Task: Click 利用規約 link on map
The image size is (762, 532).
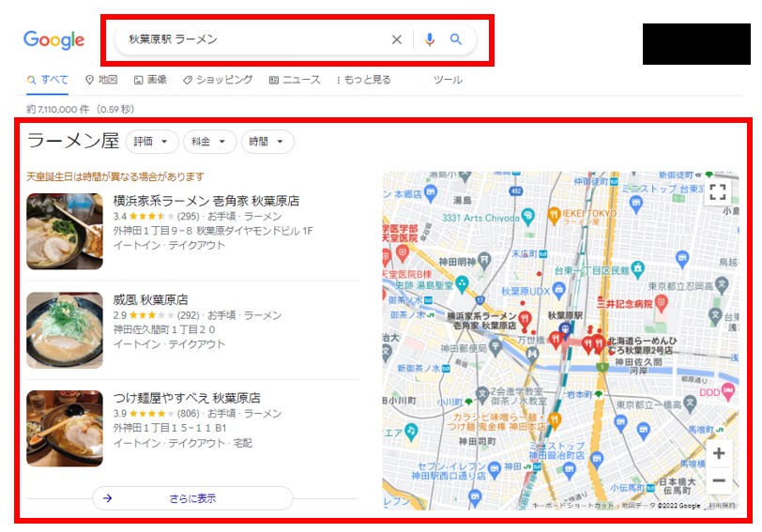Action: (722, 506)
